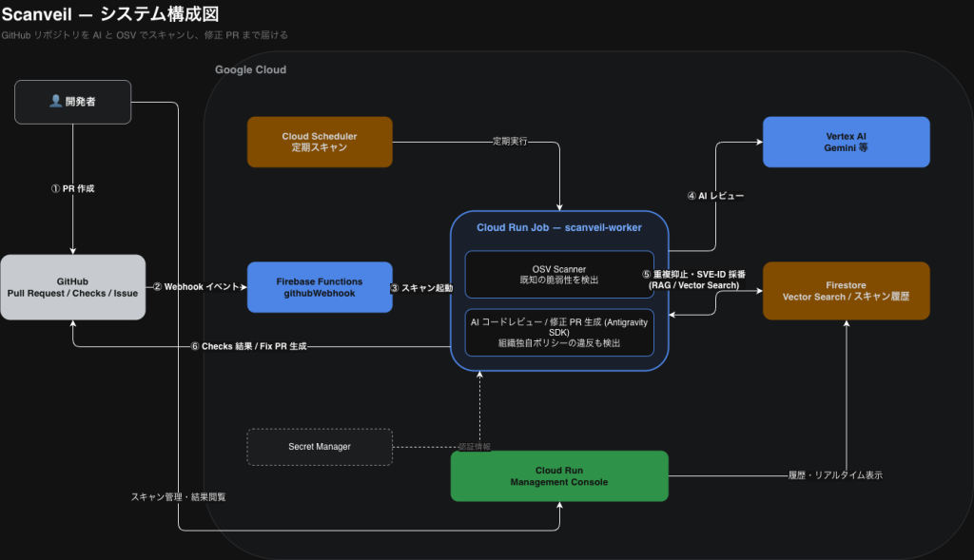The height and width of the screenshot is (560, 974).
Task: Select the ② Webhook イベント label
Action: tap(196, 287)
